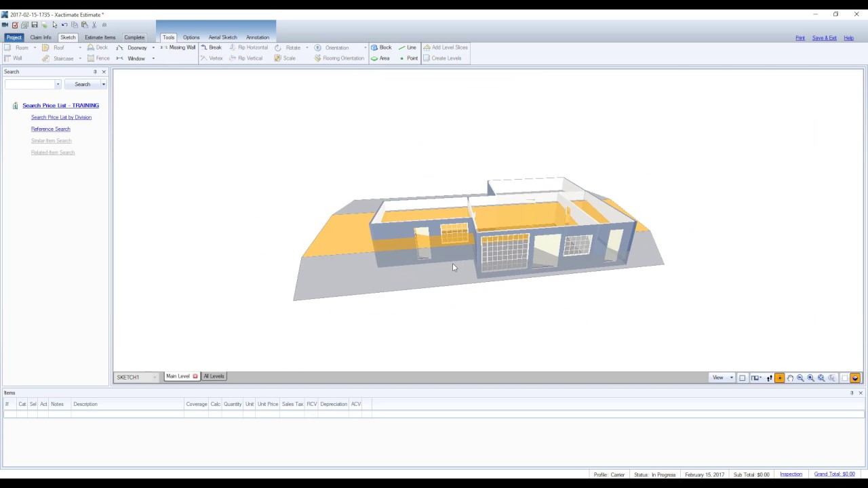This screenshot has width=868, height=488.
Task: Click the Print link
Action: point(800,38)
